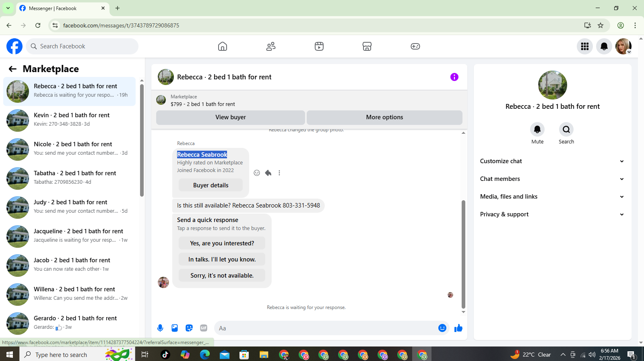This screenshot has width=644, height=361.
Task: Open Tabatha's 2 bed 1 bath conversation
Action: click(x=70, y=178)
